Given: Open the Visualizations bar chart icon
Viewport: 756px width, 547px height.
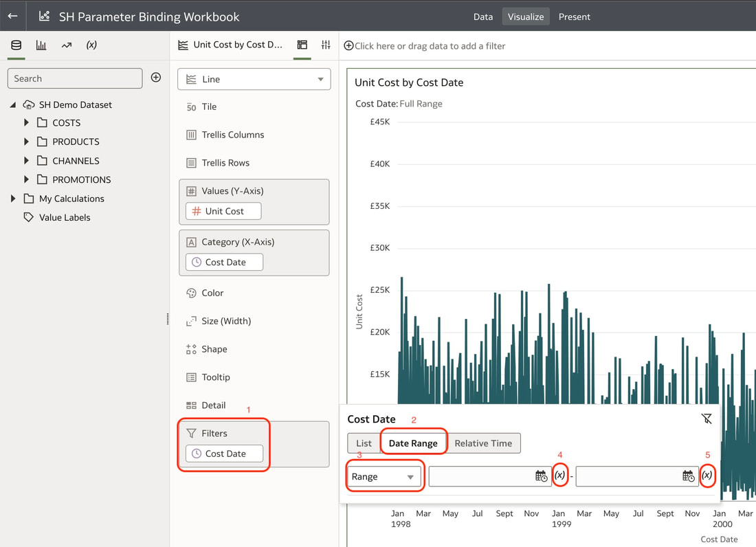Looking at the screenshot, I should [41, 45].
